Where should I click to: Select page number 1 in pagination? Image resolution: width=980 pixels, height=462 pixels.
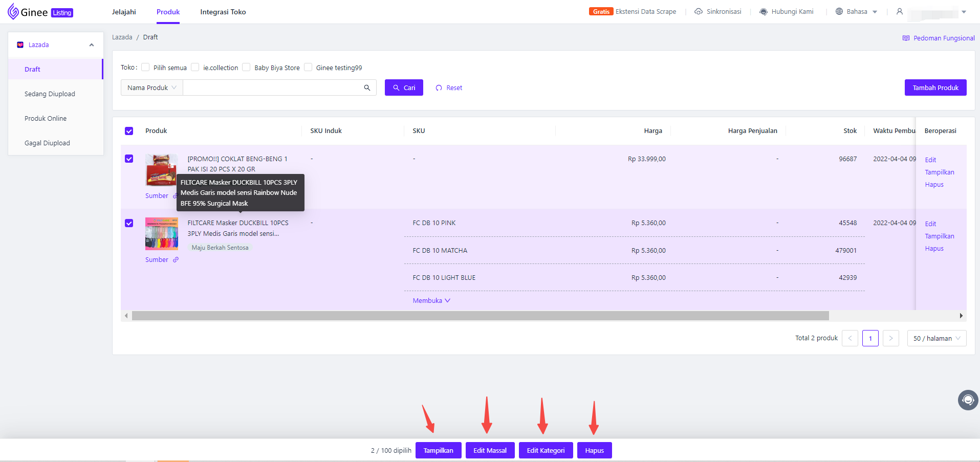870,338
